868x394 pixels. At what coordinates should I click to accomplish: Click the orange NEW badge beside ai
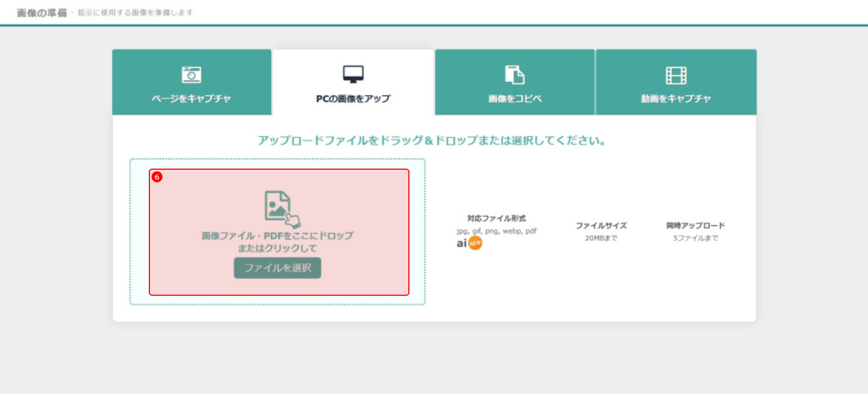[x=475, y=243]
